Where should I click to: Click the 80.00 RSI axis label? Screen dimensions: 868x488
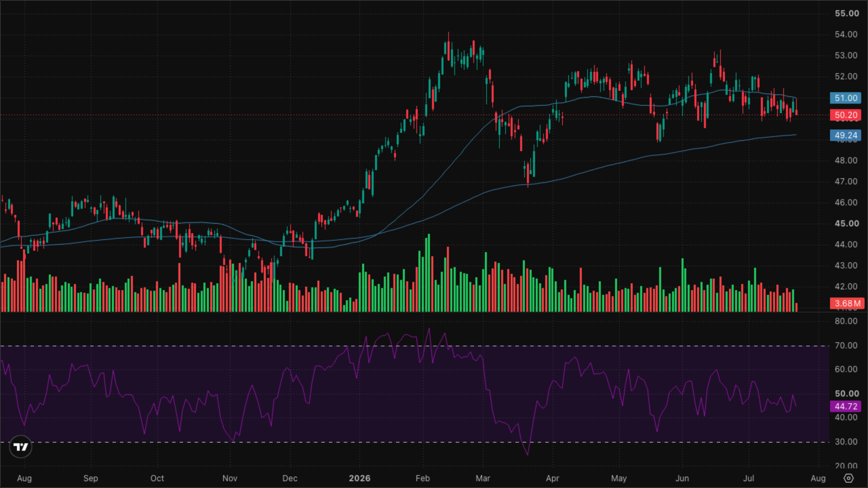pos(846,321)
